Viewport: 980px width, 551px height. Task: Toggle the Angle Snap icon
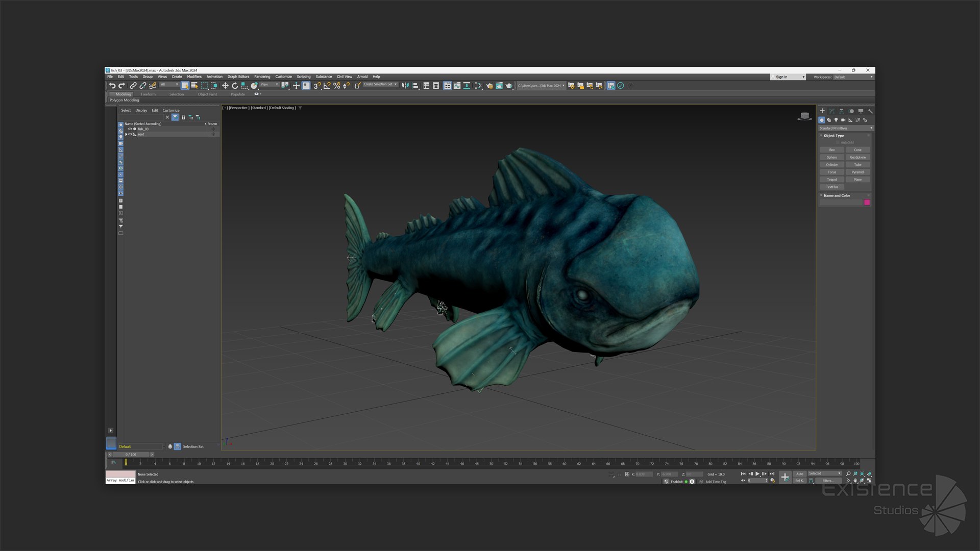[x=327, y=86]
